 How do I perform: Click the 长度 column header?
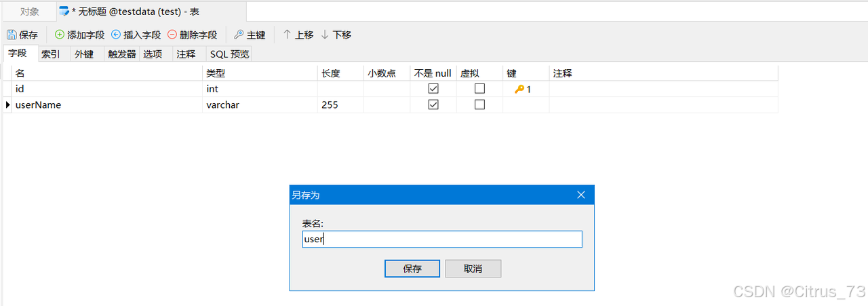tap(340, 73)
